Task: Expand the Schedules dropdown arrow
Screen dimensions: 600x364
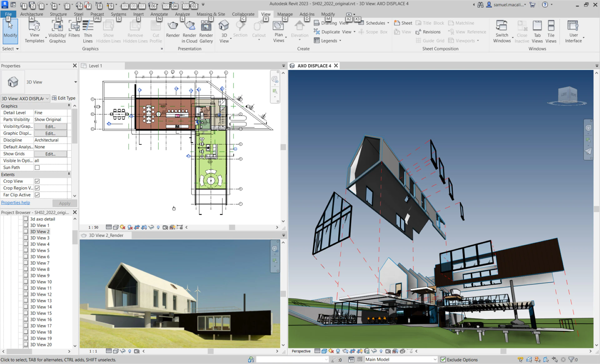Action: click(x=388, y=23)
